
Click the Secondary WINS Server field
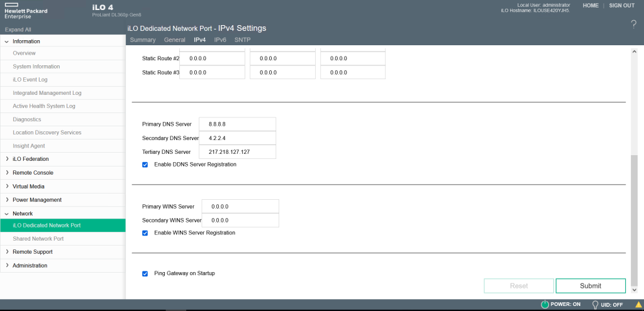240,221
